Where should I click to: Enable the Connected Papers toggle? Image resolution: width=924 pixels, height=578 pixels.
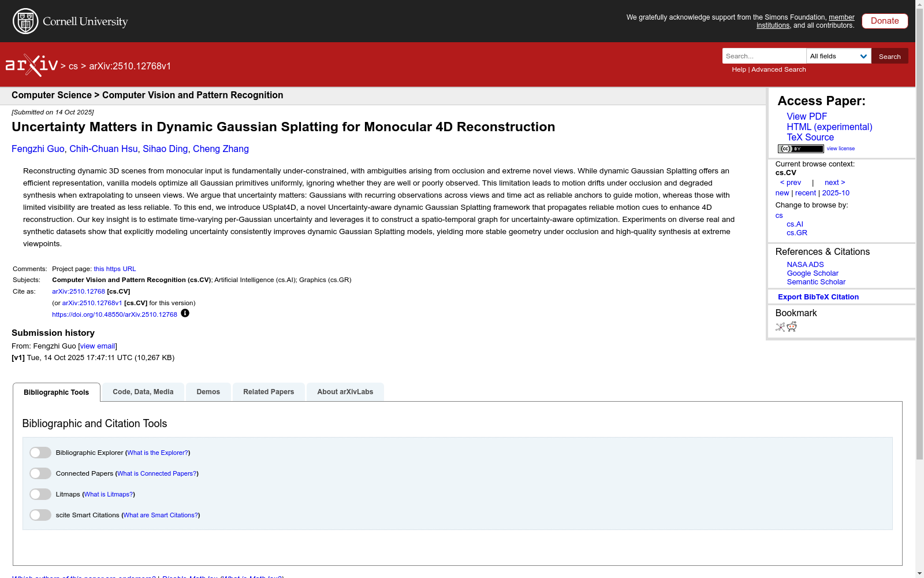coord(40,473)
